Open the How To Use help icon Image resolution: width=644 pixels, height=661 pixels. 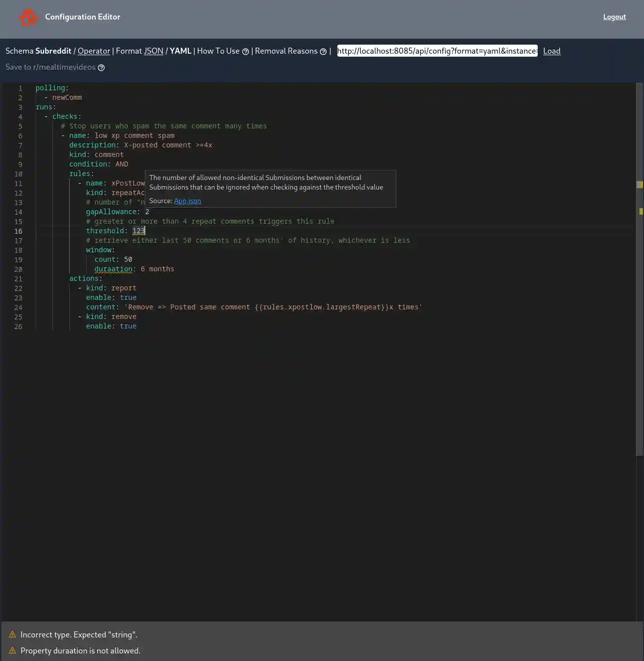point(245,51)
